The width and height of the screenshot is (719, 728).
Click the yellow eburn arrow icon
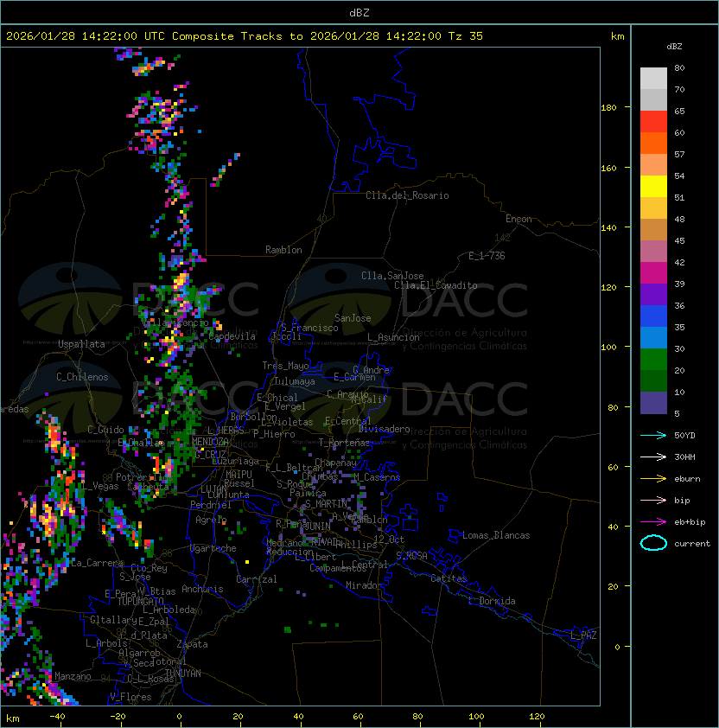(x=653, y=479)
